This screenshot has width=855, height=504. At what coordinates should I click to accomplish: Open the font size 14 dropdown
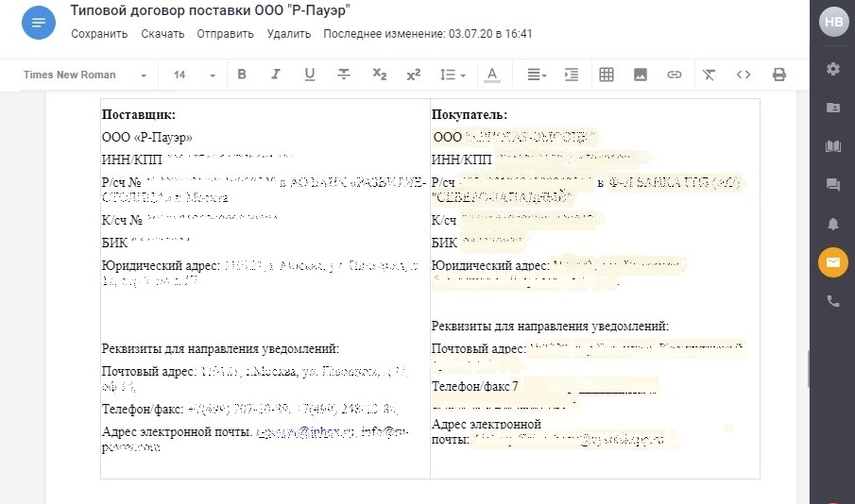(195, 75)
